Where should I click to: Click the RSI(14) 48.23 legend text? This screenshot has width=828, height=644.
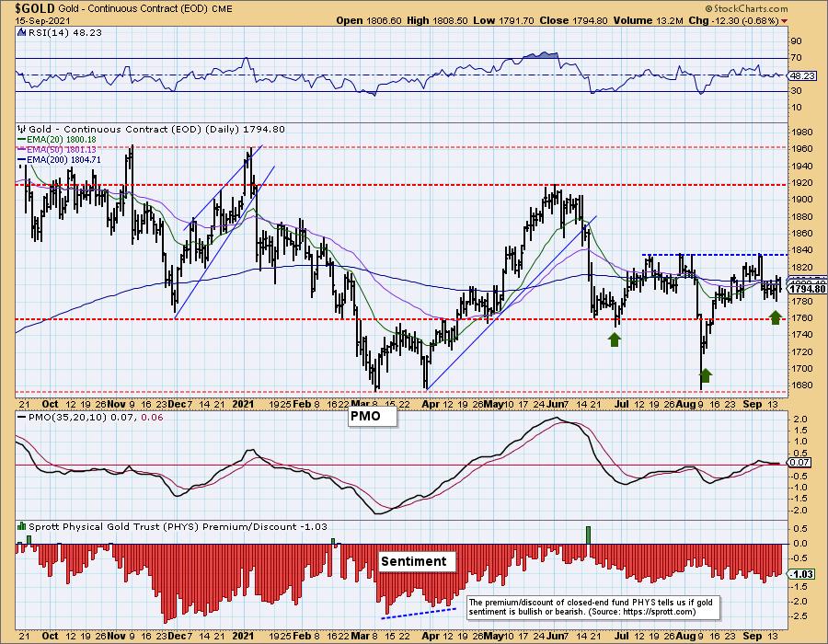[x=65, y=32]
